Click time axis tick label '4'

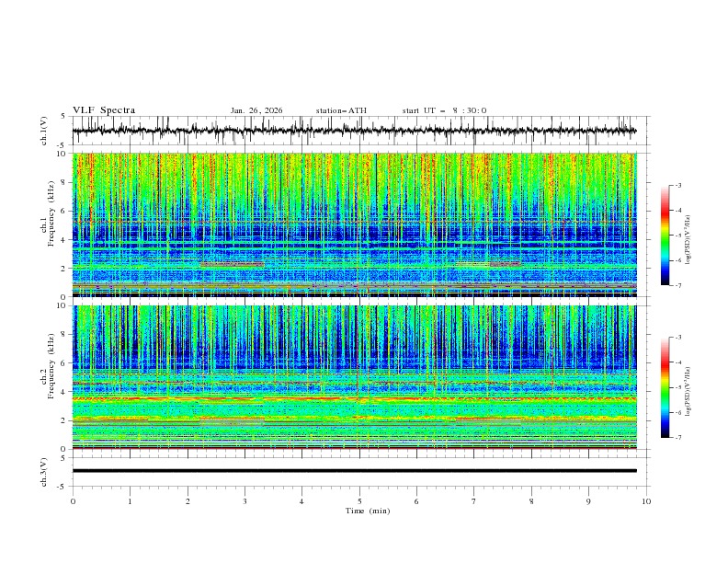pyautogui.click(x=301, y=501)
